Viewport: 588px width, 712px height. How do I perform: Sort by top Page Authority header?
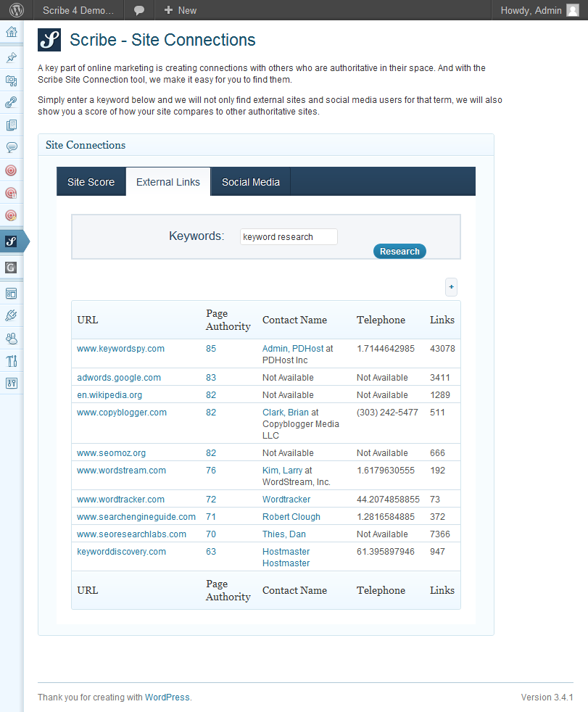228,320
